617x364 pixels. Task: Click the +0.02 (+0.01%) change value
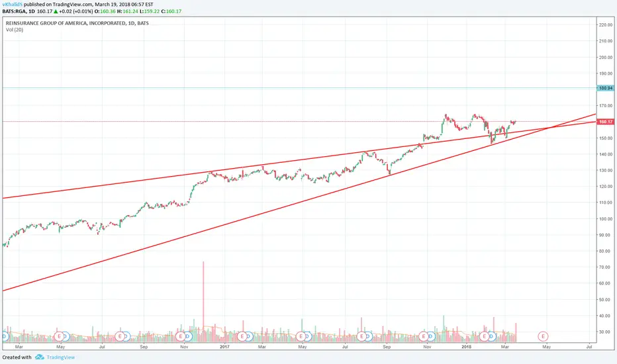(76, 11)
